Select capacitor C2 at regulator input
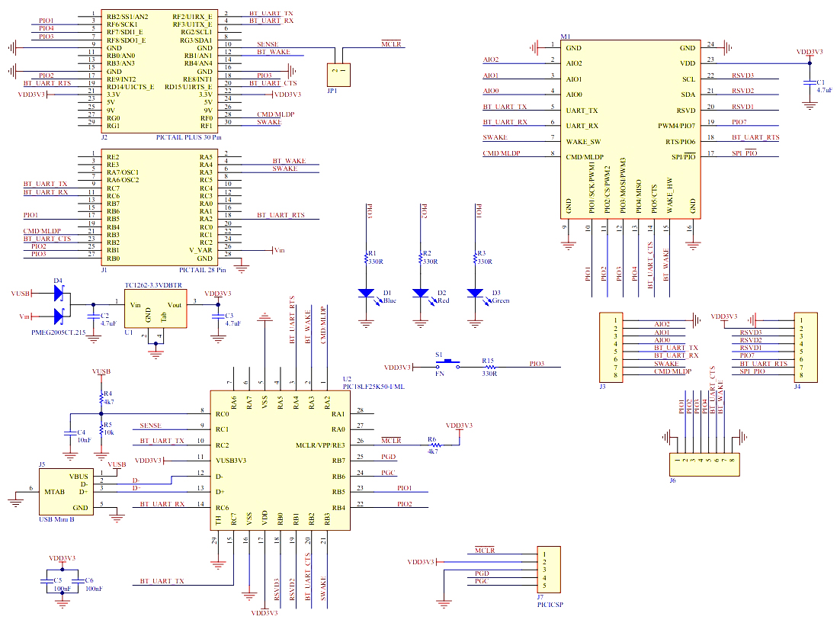 (93, 316)
